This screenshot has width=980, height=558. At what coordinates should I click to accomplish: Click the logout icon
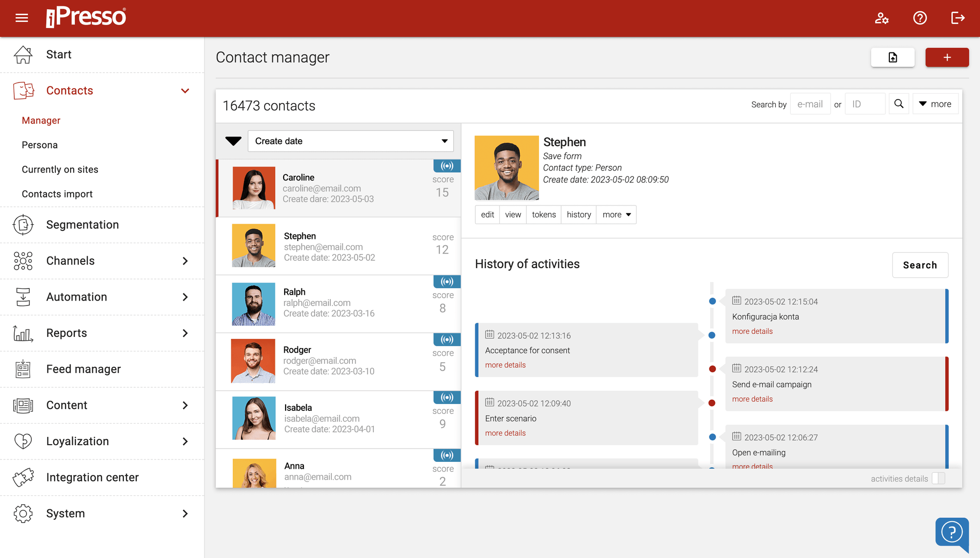pyautogui.click(x=957, y=18)
